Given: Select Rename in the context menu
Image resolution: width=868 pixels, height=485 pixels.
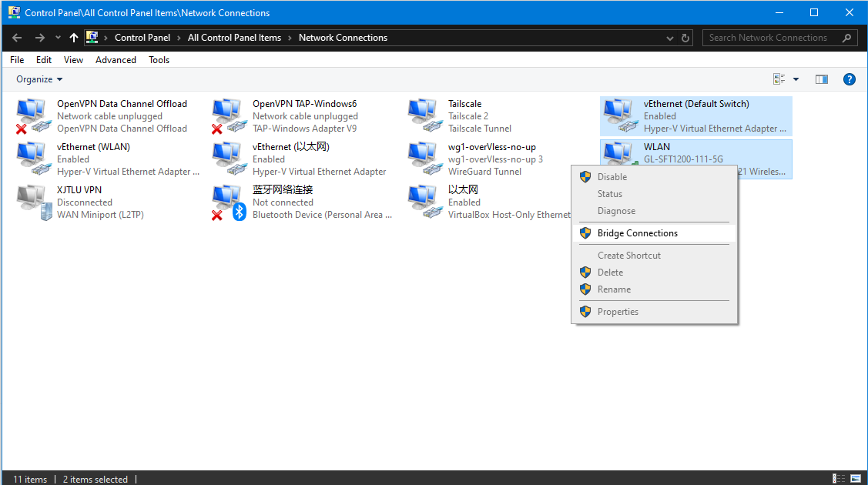Looking at the screenshot, I should coord(655,289).
